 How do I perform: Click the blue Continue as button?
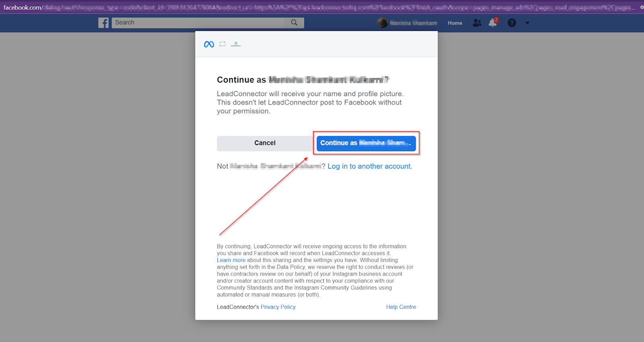pos(366,143)
